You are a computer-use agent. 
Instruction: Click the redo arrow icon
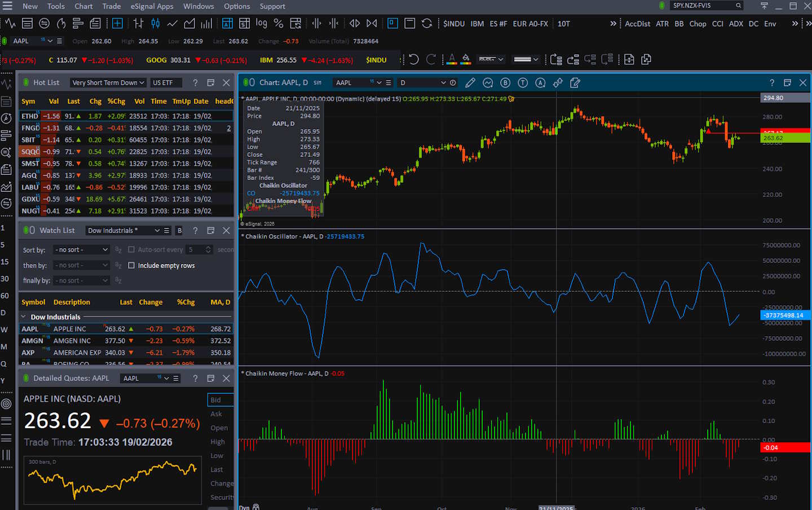click(431, 59)
